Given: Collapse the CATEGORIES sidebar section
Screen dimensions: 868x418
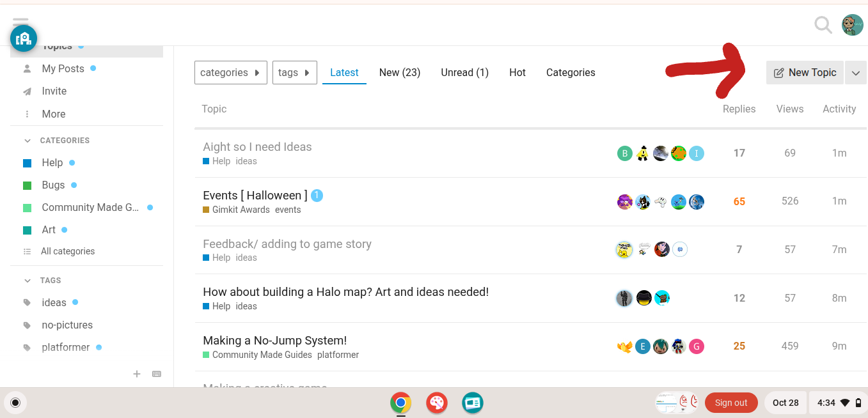Looking at the screenshot, I should click(x=28, y=141).
